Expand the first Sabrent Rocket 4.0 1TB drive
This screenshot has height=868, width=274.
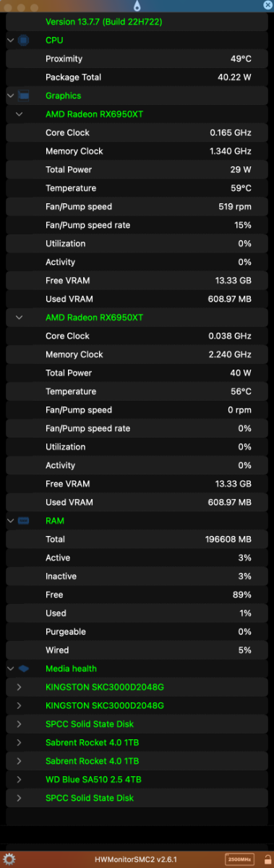(x=19, y=743)
